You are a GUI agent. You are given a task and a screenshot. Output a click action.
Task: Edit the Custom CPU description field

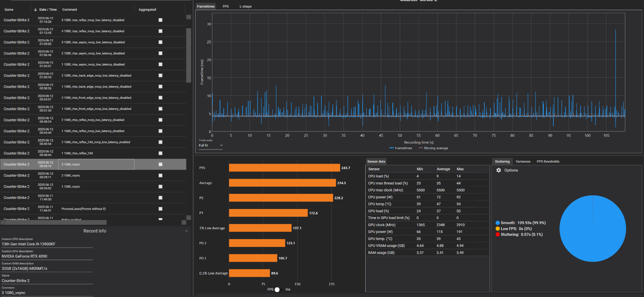[47, 244]
